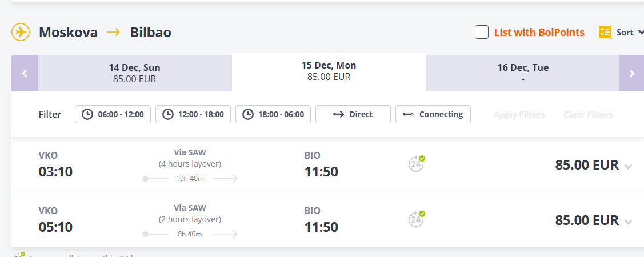The image size is (644, 257).
Task: Select the 14 Dec, Sun date tab
Action: [134, 73]
